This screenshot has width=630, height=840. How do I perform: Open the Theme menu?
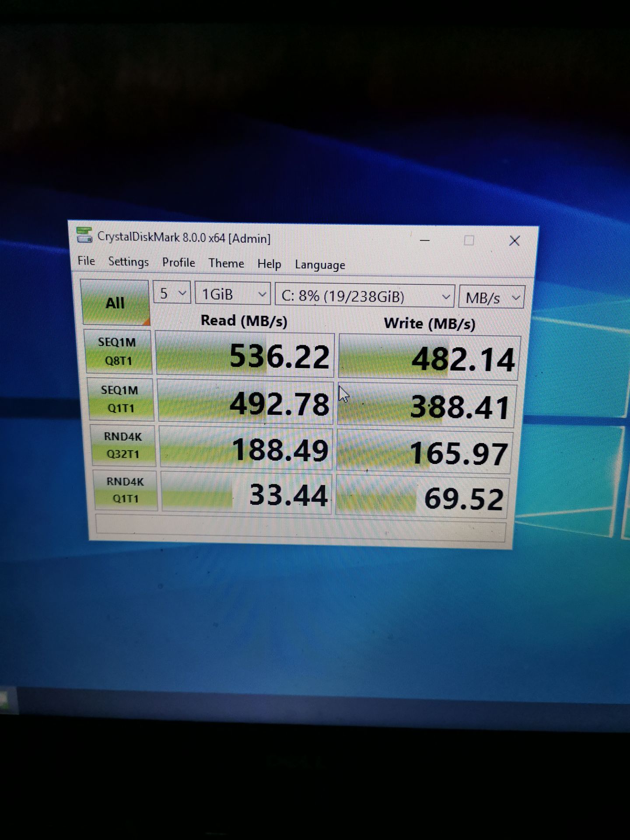point(226,263)
